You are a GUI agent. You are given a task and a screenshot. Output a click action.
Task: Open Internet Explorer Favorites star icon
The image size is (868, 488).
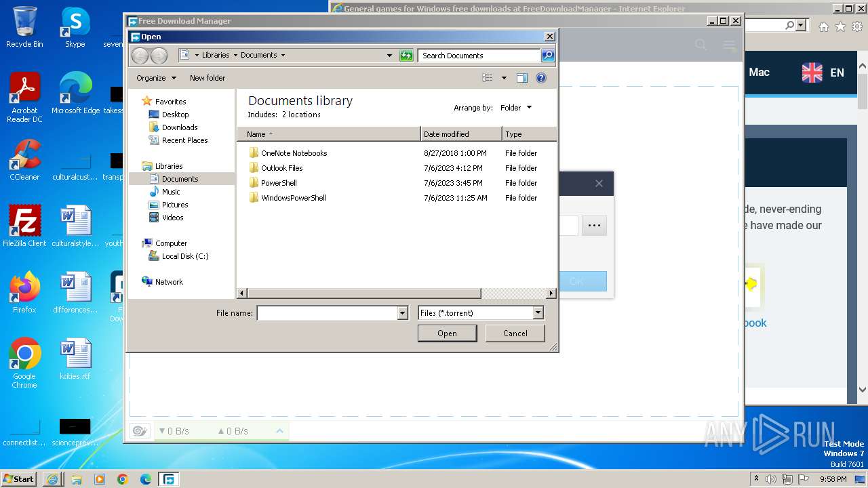point(840,27)
